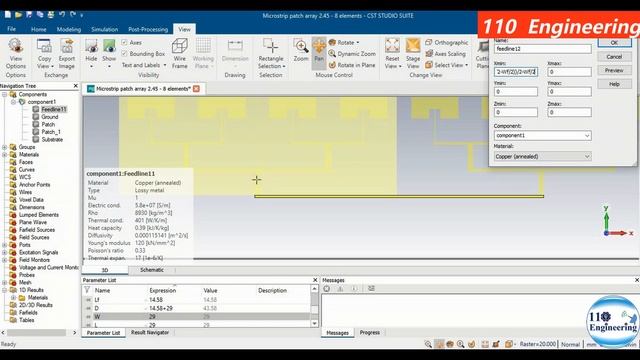
Task: Enable Dynamic Zoom mode
Action: [x=351, y=53]
